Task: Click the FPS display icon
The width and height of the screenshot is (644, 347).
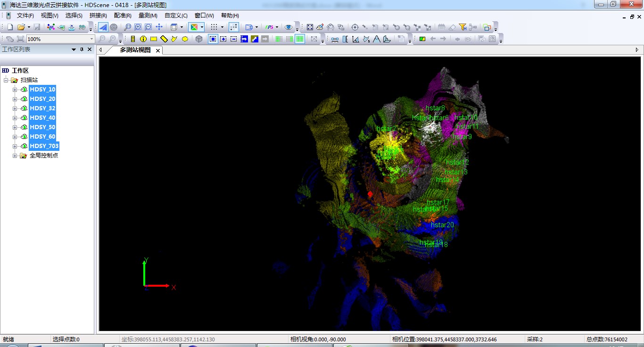Action: [270, 27]
